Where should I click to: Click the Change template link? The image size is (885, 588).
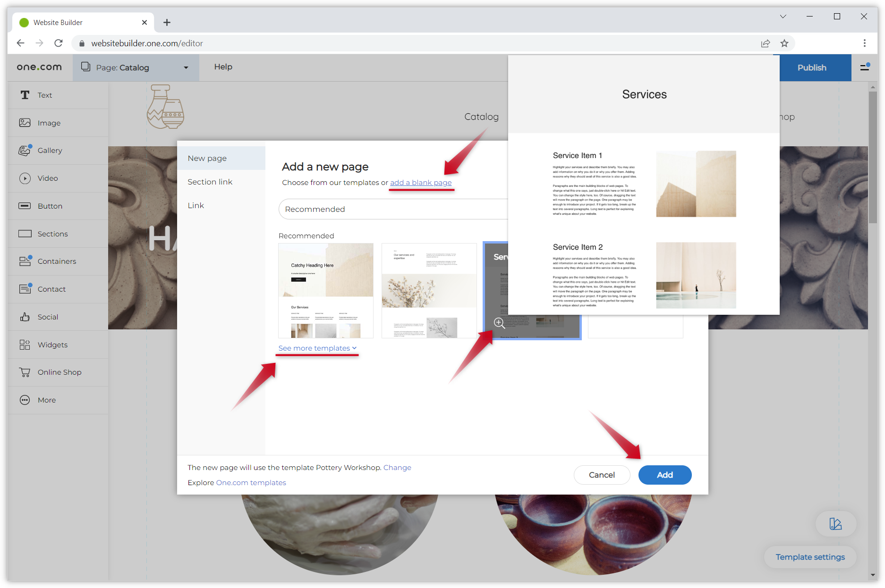(x=397, y=468)
